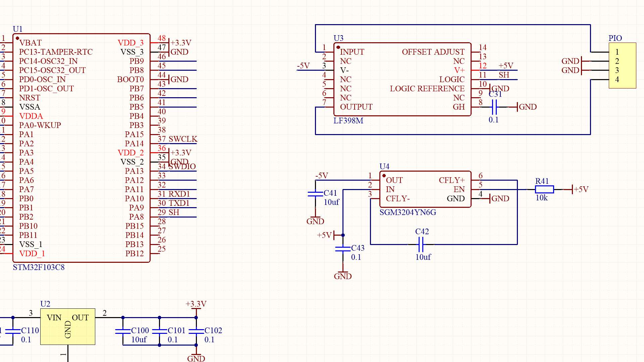
Task: Select the TXD1 net label
Action: pyautogui.click(x=179, y=203)
